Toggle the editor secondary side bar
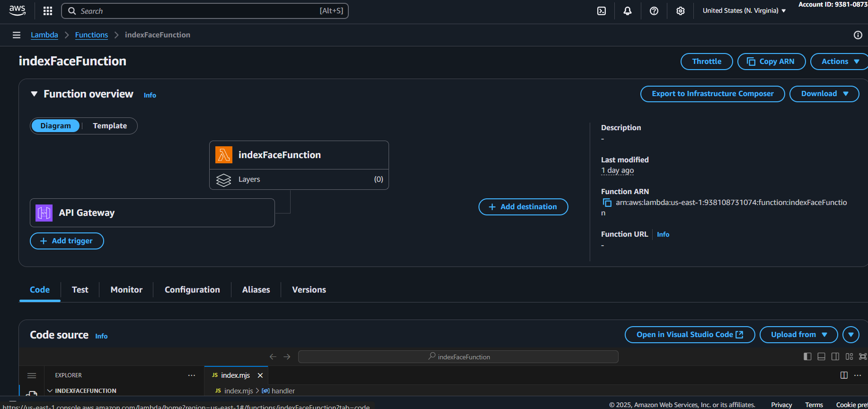Viewport: 868px width, 409px height. pyautogui.click(x=835, y=356)
